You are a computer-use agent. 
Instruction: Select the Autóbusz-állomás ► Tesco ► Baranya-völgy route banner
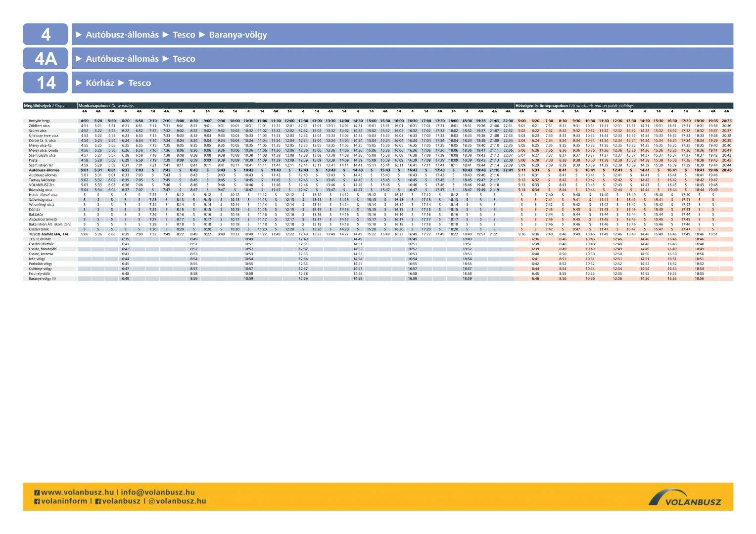[x=403, y=35]
